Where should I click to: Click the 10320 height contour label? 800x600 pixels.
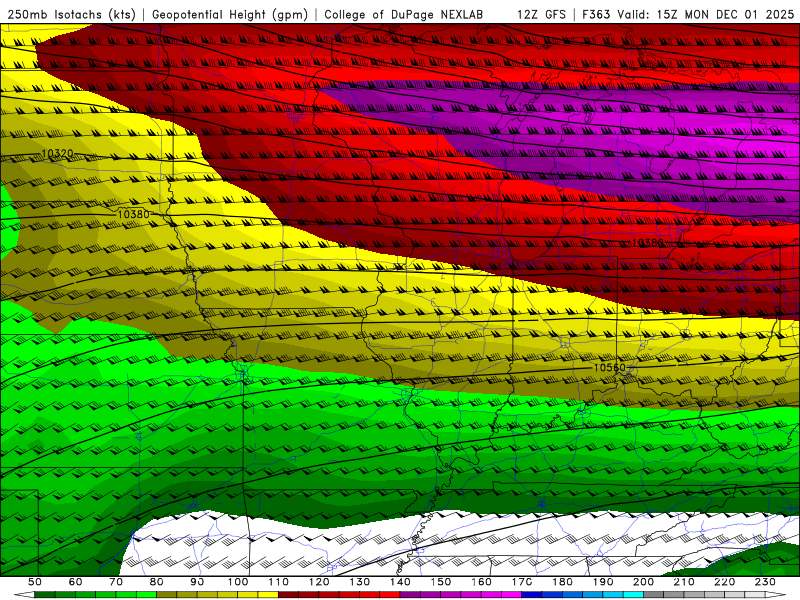[57, 153]
